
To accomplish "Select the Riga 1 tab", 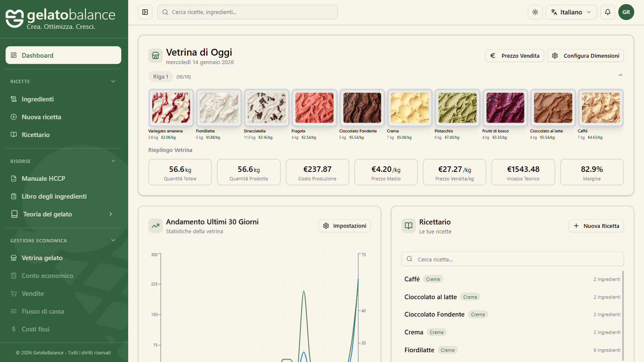I will pos(161,76).
